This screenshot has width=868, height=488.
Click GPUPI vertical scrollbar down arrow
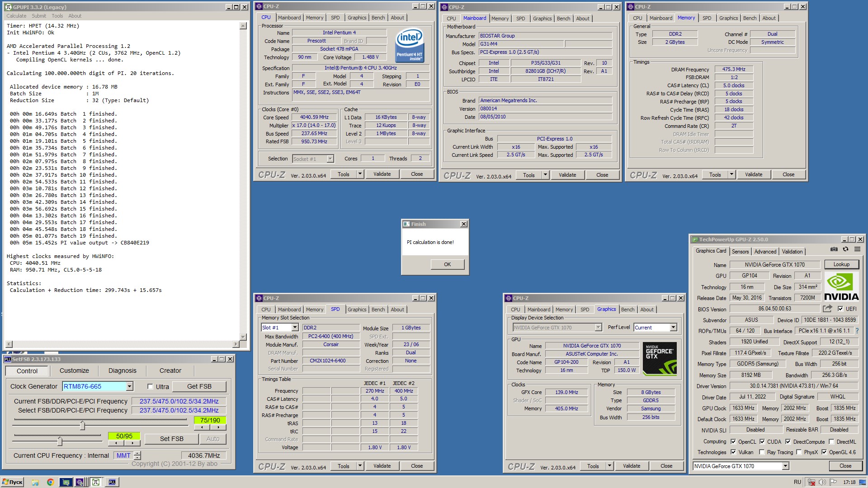click(x=243, y=337)
